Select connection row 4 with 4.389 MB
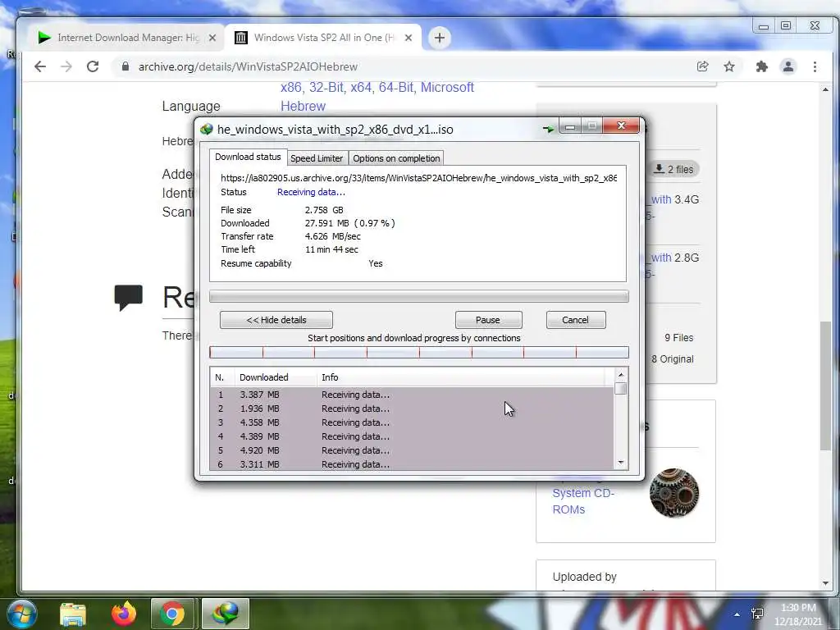The image size is (840, 630). [412, 436]
